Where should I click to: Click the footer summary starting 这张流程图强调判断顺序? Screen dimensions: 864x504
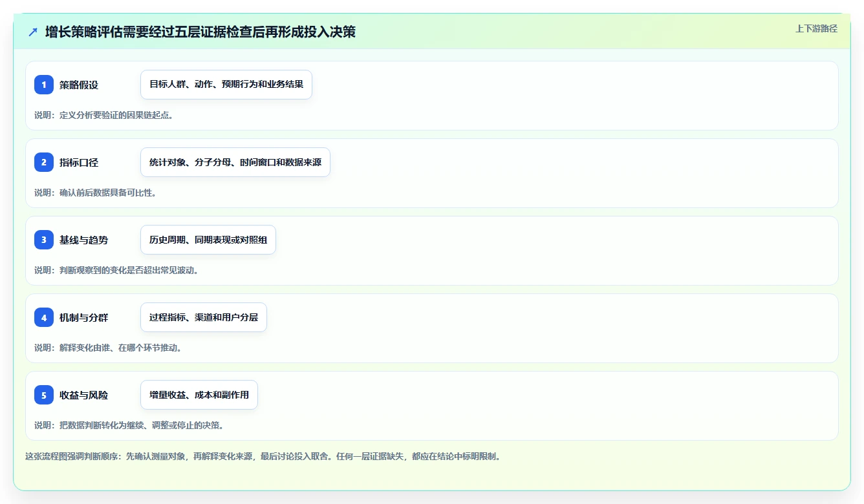[263, 456]
